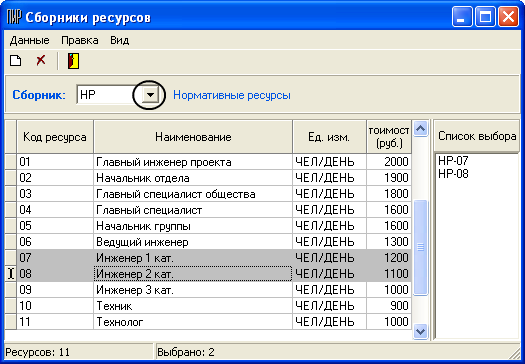Open the Данные menu

[29, 41]
